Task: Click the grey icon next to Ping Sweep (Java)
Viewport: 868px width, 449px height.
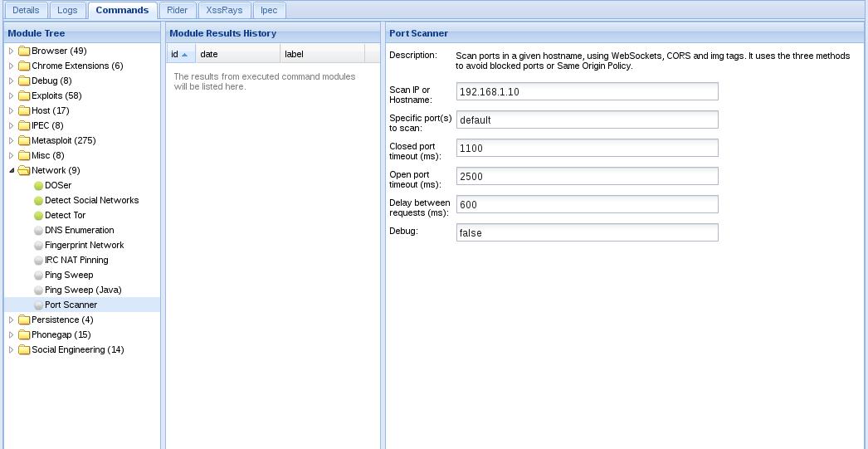Action: click(x=38, y=290)
